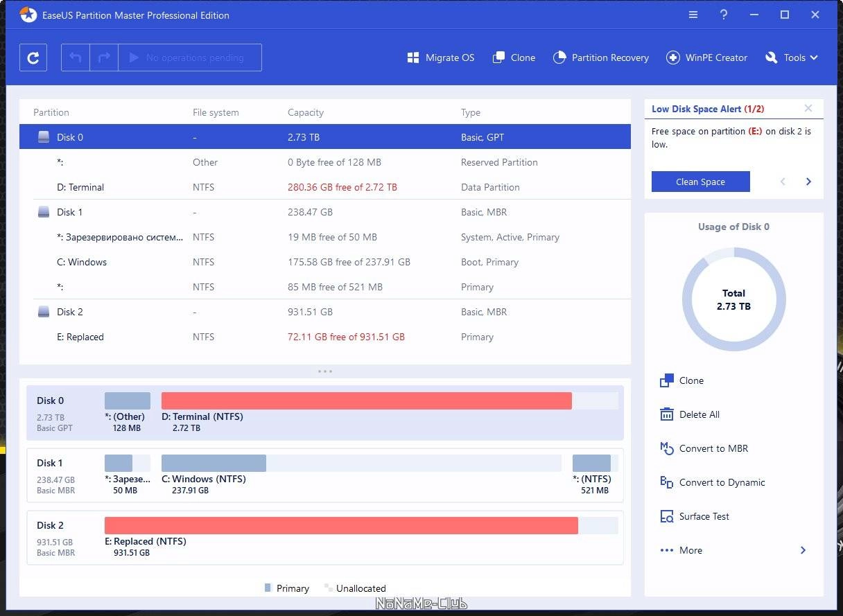Click '72.11 GB free of 931.51 GB' text
This screenshot has height=616, width=843.
pyautogui.click(x=347, y=337)
